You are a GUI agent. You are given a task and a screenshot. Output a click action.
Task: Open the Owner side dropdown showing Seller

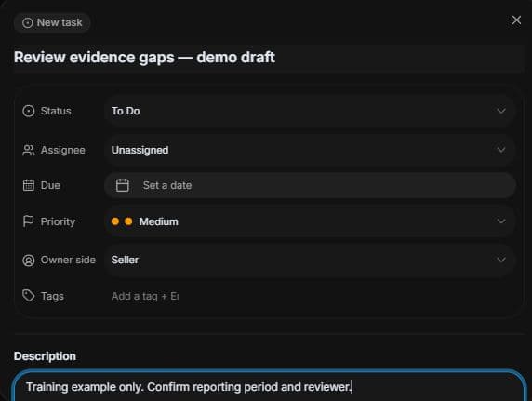pyautogui.click(x=310, y=260)
